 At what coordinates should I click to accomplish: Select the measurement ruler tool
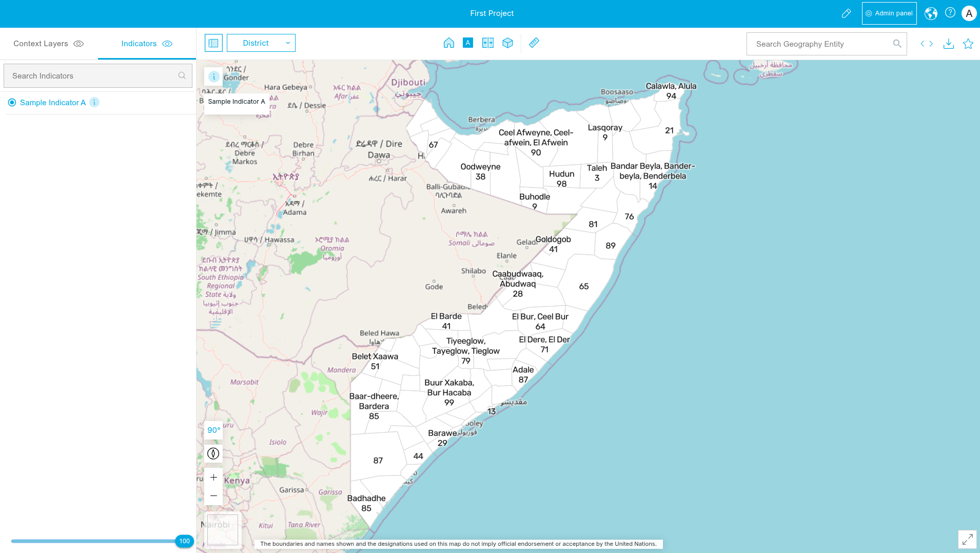(x=534, y=43)
